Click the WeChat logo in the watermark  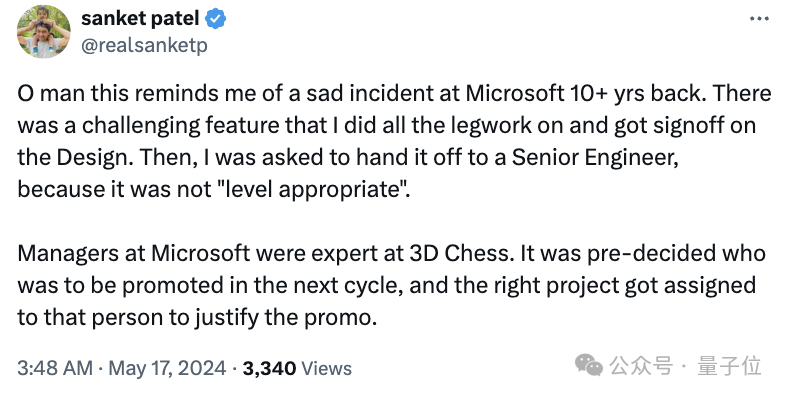pos(588,364)
